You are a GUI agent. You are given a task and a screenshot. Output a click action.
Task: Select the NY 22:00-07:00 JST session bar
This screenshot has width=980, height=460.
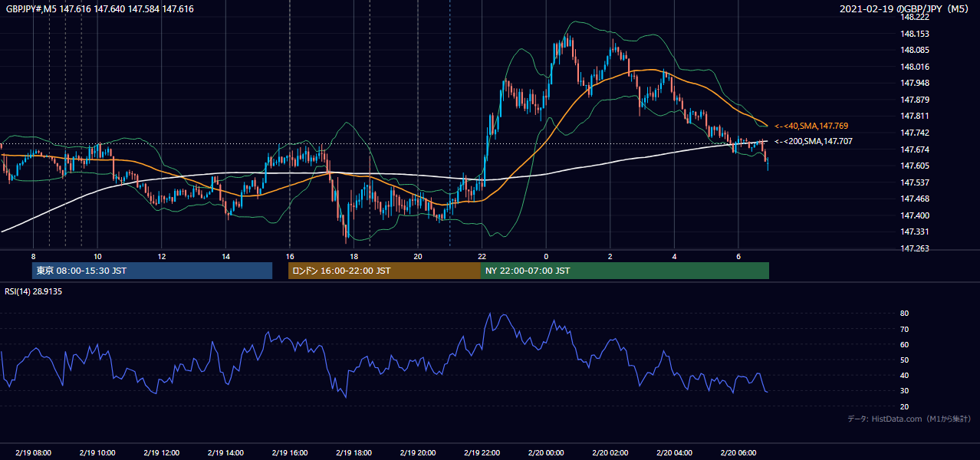pyautogui.click(x=625, y=271)
